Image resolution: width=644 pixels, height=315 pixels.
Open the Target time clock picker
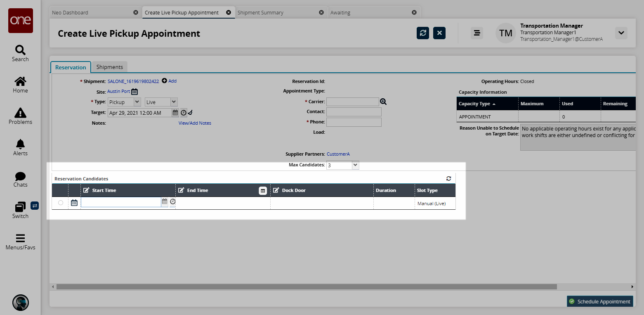[184, 113]
